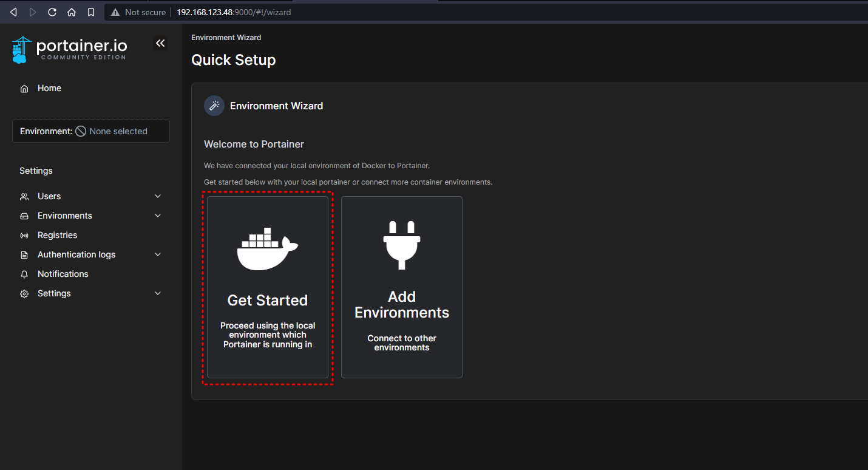
Task: Click the Not secure warning icon
Action: (x=115, y=12)
